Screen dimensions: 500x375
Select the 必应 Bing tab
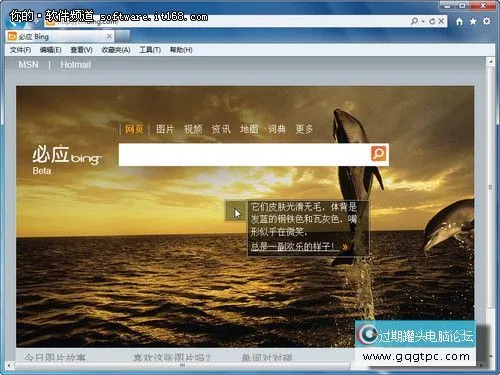tap(60, 36)
